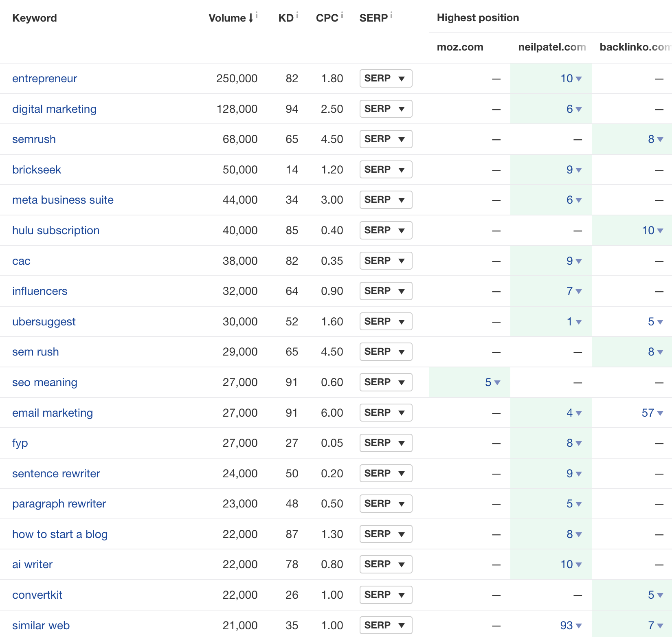
Task: Open the digital marketing keyword link
Action: point(54,109)
